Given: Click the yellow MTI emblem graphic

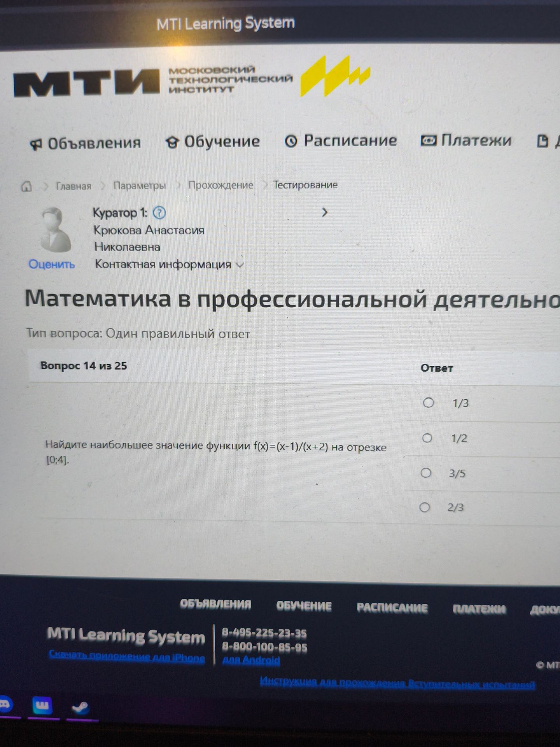Looking at the screenshot, I should click(334, 75).
